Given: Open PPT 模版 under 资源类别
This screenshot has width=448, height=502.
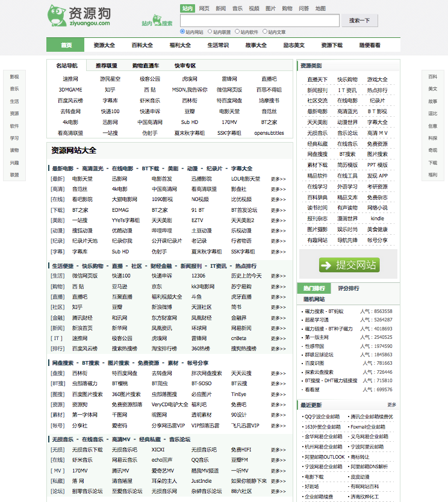Looking at the screenshot, I should [x=377, y=165].
